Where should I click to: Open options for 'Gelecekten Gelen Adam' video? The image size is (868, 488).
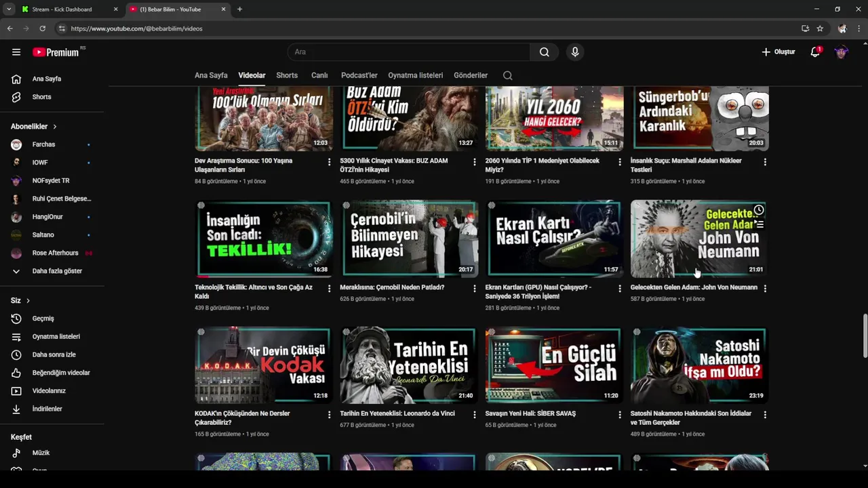pos(765,289)
